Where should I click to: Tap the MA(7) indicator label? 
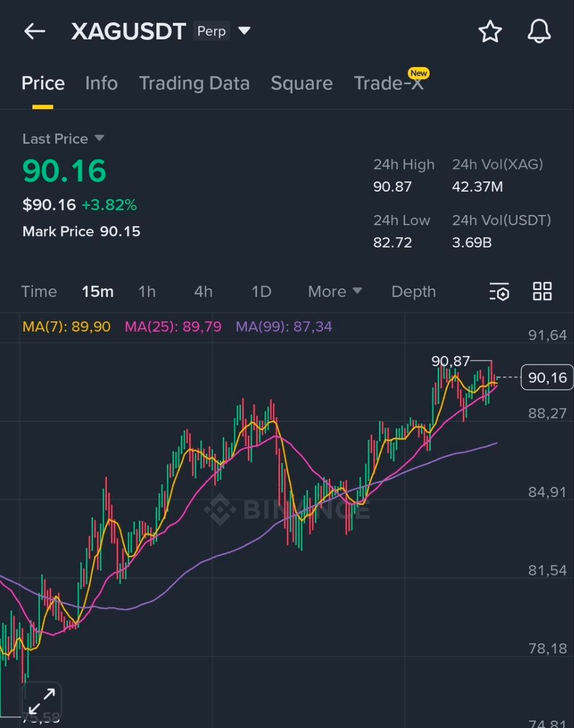(66, 327)
